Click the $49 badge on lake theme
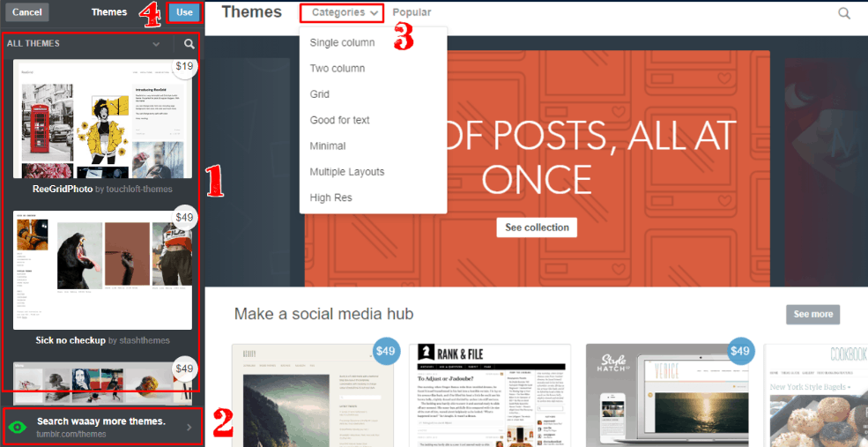 coord(385,351)
